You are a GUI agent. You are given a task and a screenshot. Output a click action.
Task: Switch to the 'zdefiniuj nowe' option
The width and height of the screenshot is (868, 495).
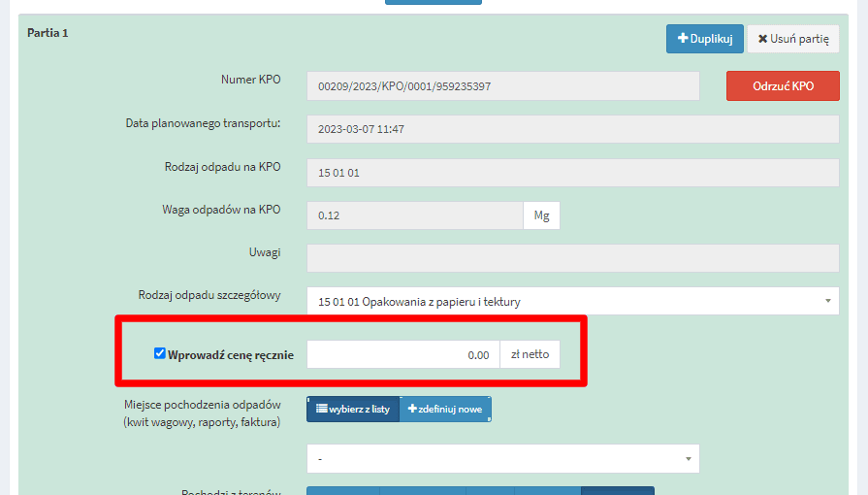click(445, 410)
